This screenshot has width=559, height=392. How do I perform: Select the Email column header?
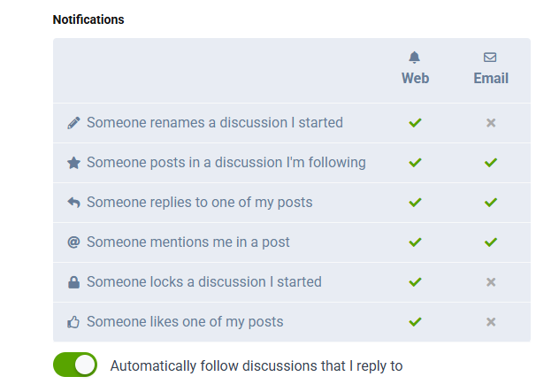(491, 78)
